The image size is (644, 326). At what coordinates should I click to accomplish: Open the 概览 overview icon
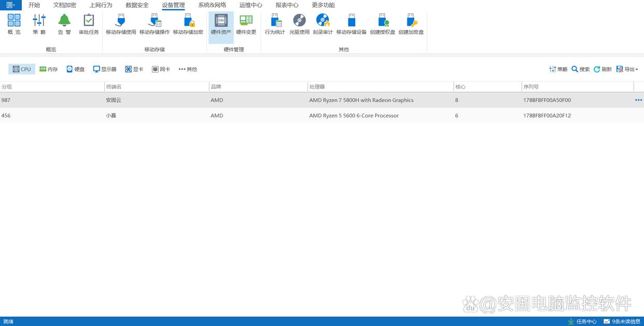pyautogui.click(x=14, y=24)
